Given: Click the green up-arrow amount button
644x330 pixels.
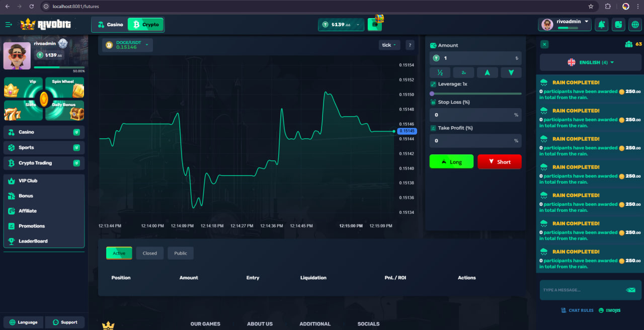Looking at the screenshot, I should pyautogui.click(x=487, y=72).
